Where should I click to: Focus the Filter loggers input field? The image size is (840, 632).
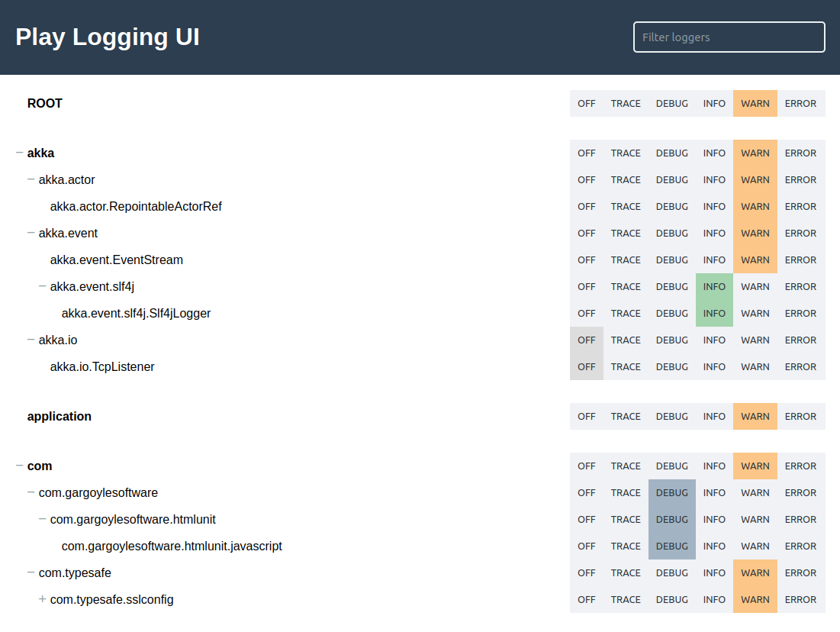729,37
